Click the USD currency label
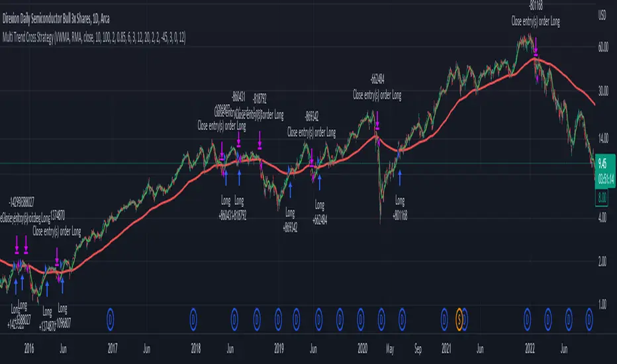Screen dimensions: 617x364 tap(602, 16)
